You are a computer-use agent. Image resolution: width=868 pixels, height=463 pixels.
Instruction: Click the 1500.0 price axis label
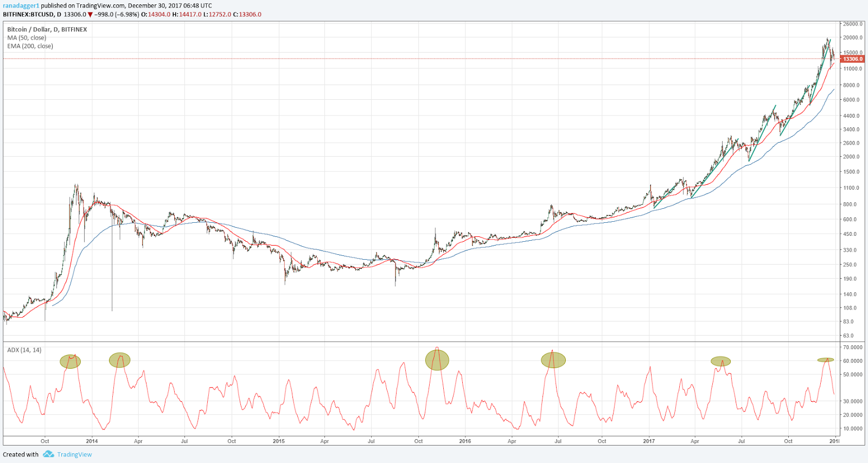851,172
